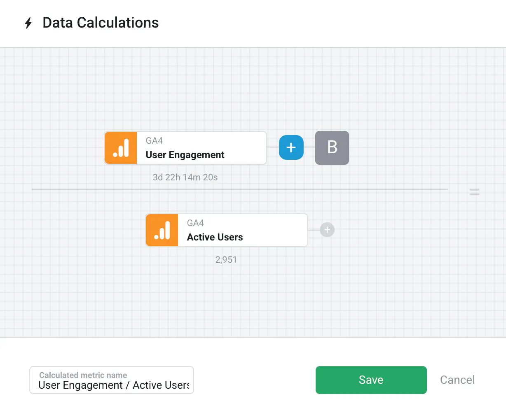Click the Data Calculations heading
The image size is (506, 420).
tap(101, 23)
